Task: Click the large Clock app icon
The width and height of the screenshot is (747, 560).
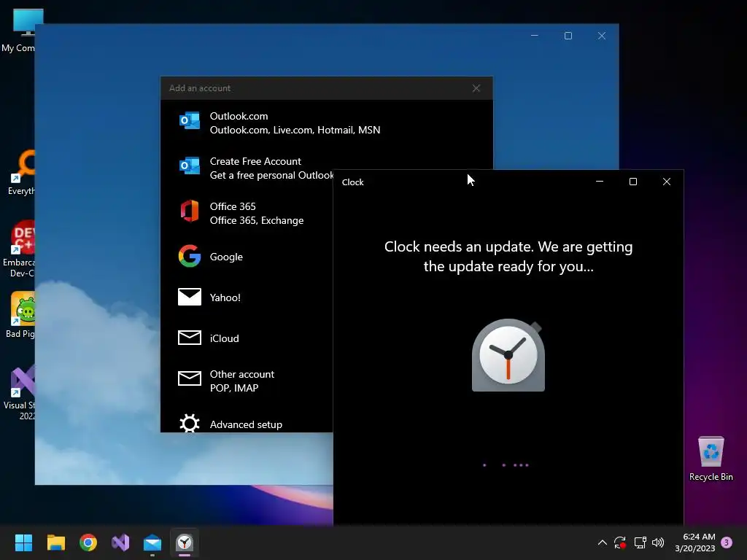Action: pos(508,355)
